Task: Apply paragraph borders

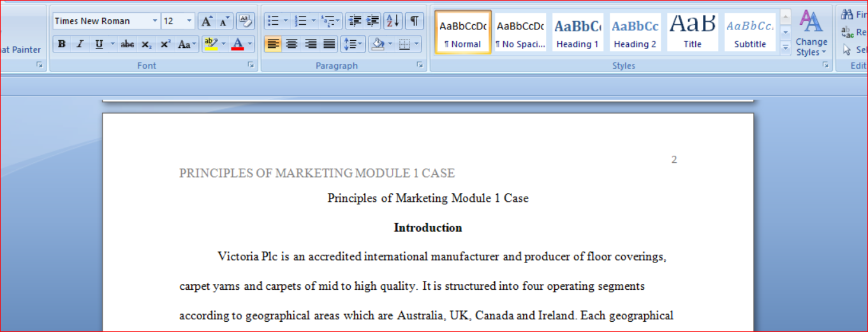Action: [404, 44]
